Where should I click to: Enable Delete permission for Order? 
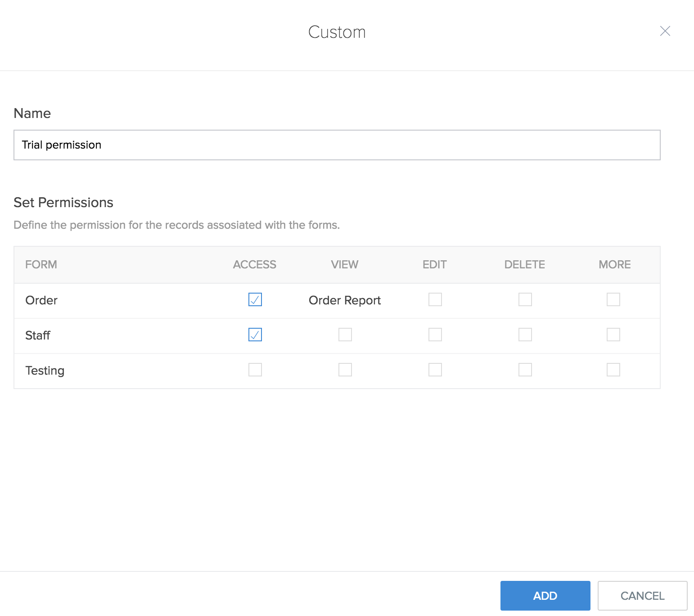(x=525, y=300)
